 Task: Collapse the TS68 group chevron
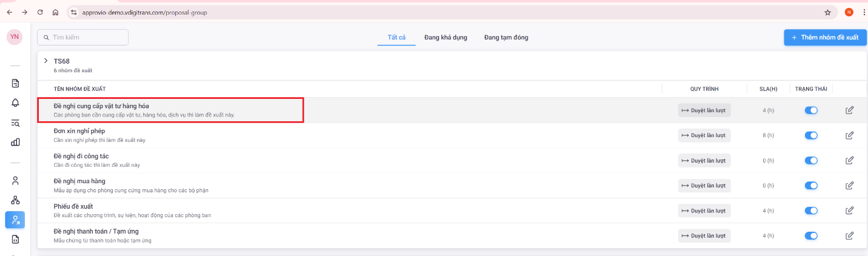pyautogui.click(x=45, y=61)
